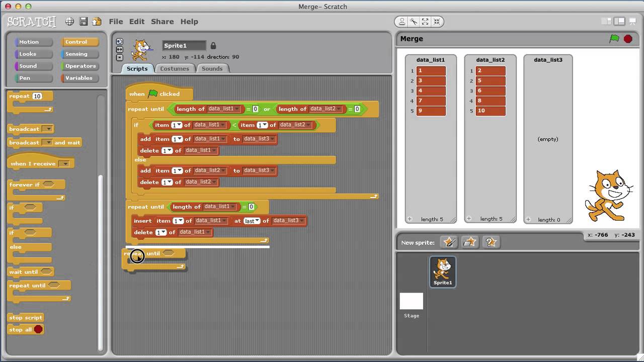Click the wait until block in palette

(x=31, y=272)
